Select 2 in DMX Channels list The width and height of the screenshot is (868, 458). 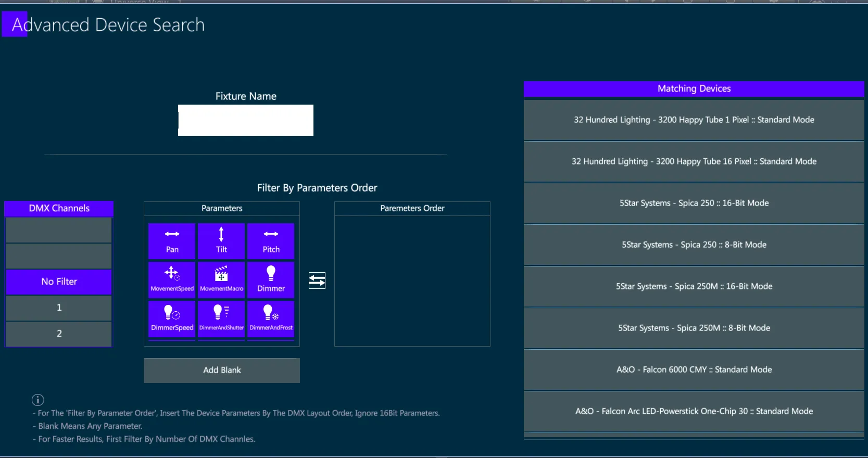click(x=59, y=334)
